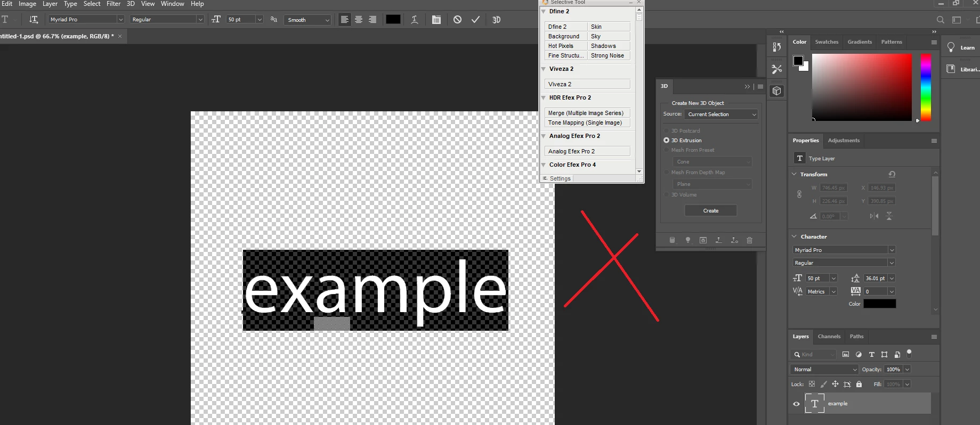
Task: Filter layers by smart object icon
Action: [x=897, y=354]
